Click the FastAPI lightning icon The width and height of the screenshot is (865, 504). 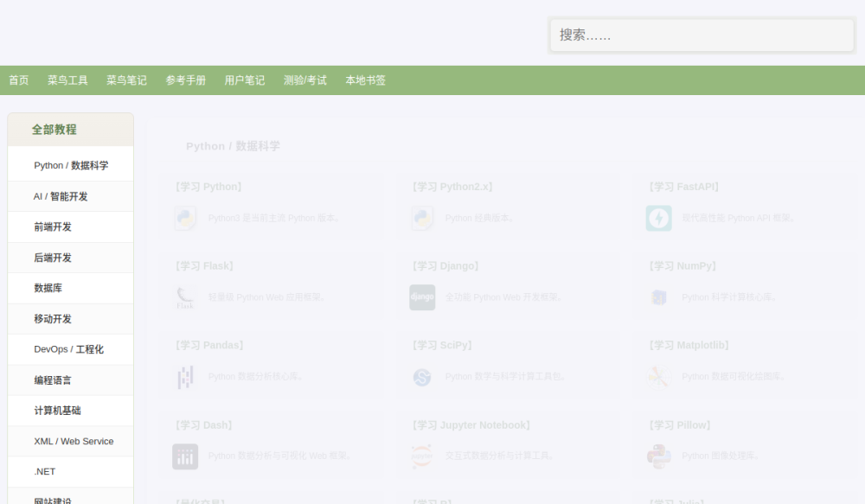pos(658,218)
